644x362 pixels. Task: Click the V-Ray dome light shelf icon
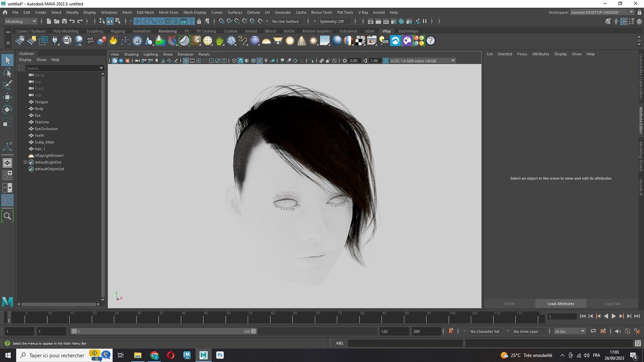point(266,41)
